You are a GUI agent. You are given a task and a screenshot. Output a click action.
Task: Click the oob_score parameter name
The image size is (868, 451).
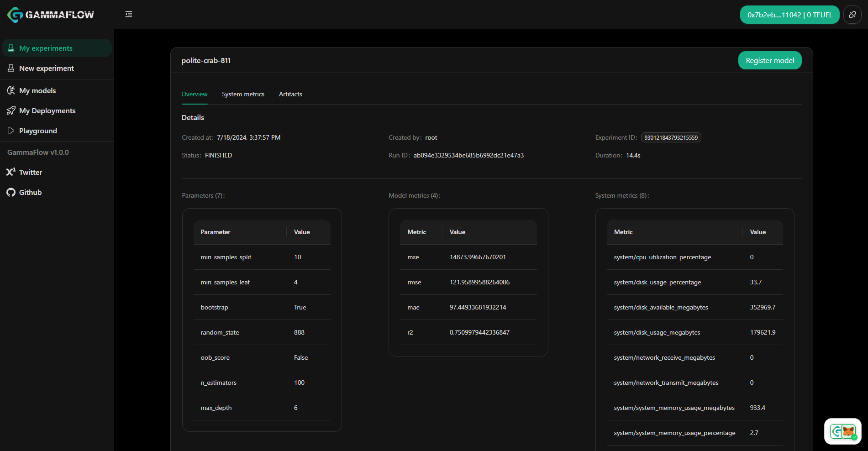tap(215, 357)
